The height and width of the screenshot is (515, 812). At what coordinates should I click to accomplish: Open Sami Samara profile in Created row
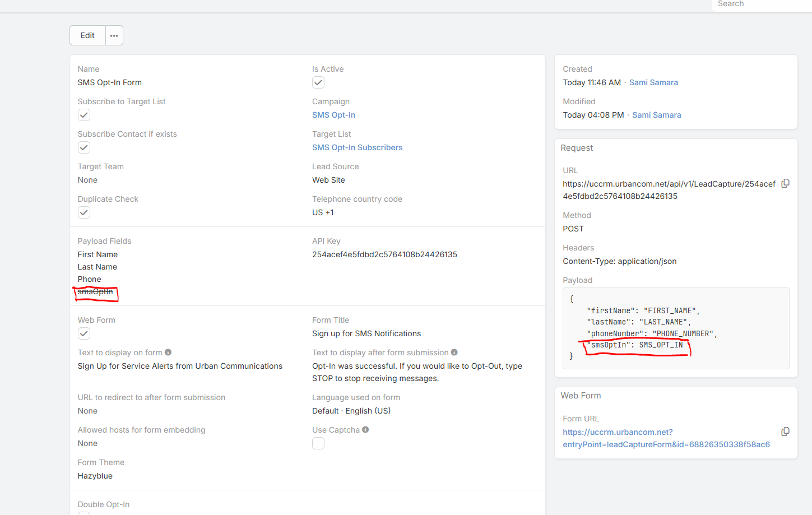[x=653, y=82]
